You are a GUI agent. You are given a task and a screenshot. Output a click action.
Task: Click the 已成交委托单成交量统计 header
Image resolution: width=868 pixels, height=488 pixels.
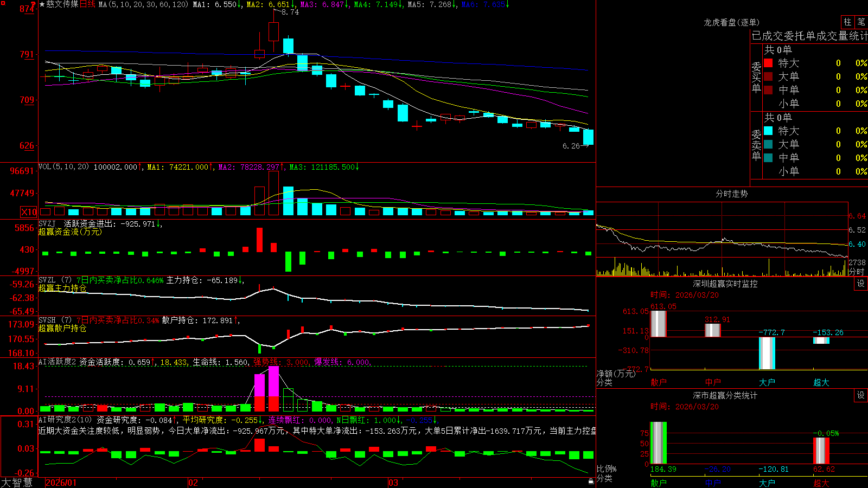click(x=809, y=36)
